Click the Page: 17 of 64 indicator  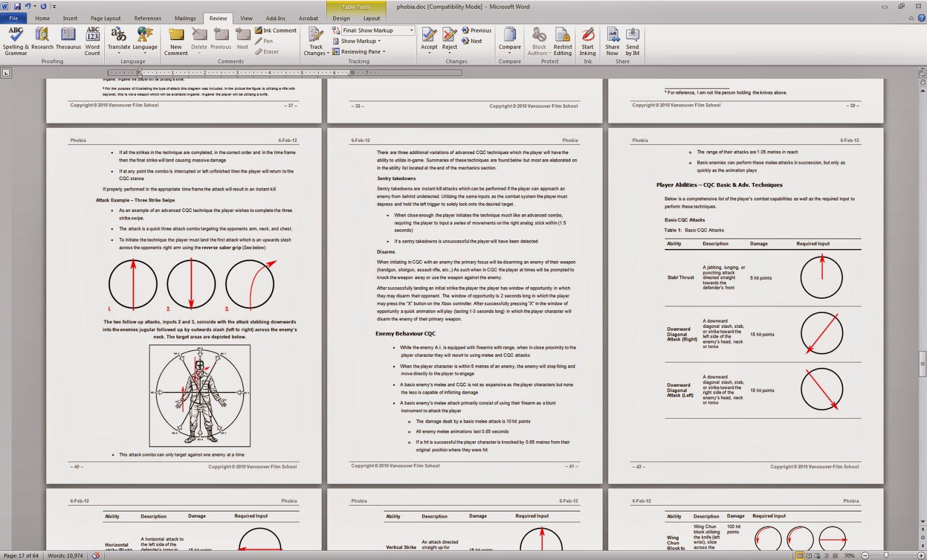click(21, 555)
